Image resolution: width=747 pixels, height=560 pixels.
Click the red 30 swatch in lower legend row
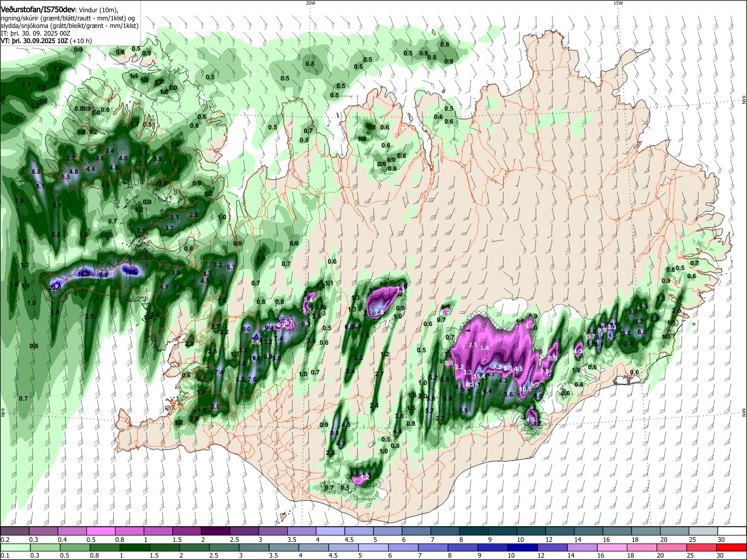tap(731, 547)
